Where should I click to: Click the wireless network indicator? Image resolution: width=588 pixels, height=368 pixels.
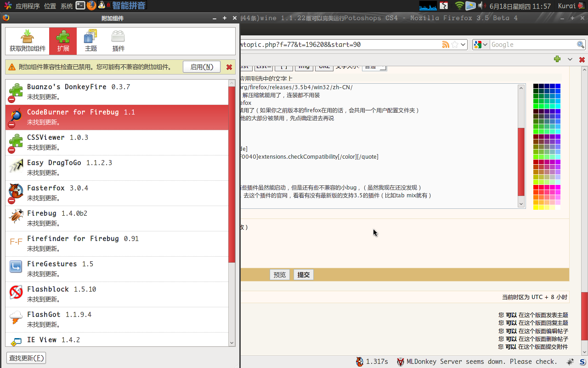click(459, 6)
